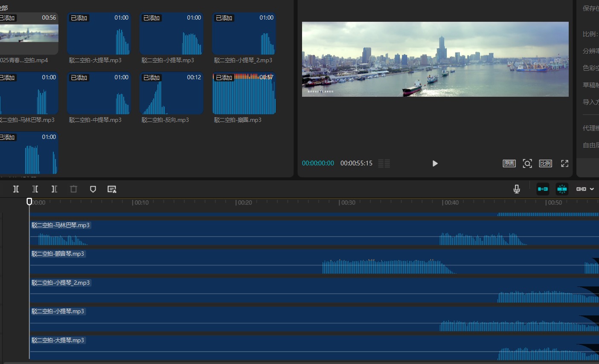The height and width of the screenshot is (364, 599).
Task: Click the 00:20 mark on timeline ruler
Action: click(x=244, y=202)
